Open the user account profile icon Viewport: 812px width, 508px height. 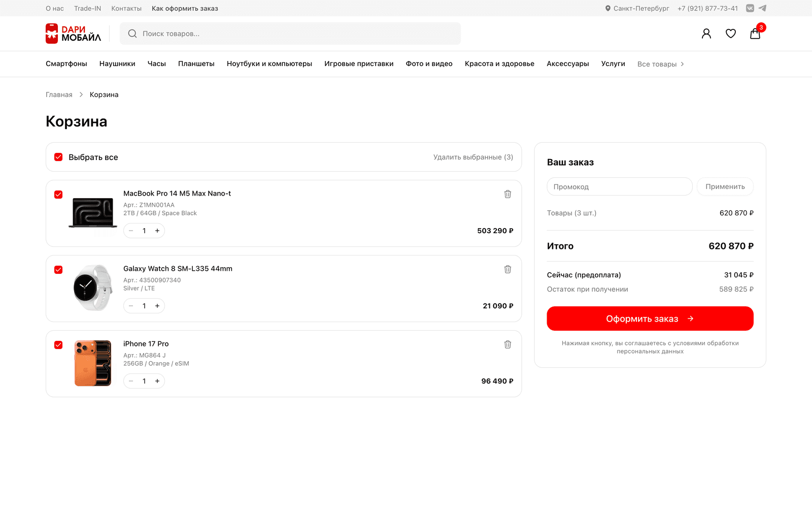(x=706, y=34)
